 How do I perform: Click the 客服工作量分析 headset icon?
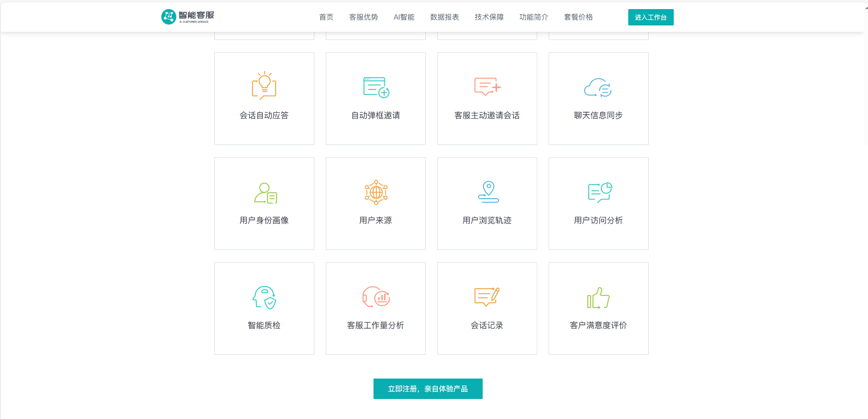(376, 297)
